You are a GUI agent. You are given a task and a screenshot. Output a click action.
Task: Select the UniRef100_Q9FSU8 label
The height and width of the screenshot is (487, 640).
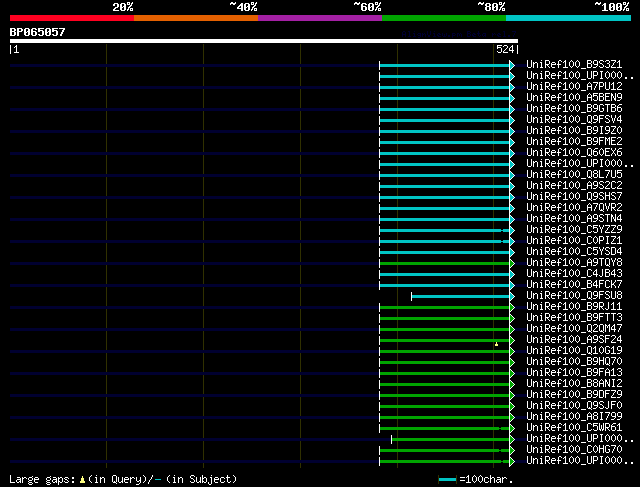click(574, 296)
